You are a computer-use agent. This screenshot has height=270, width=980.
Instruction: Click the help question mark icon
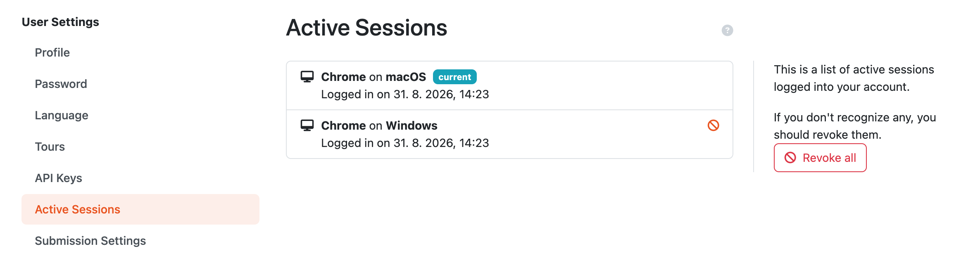727,30
